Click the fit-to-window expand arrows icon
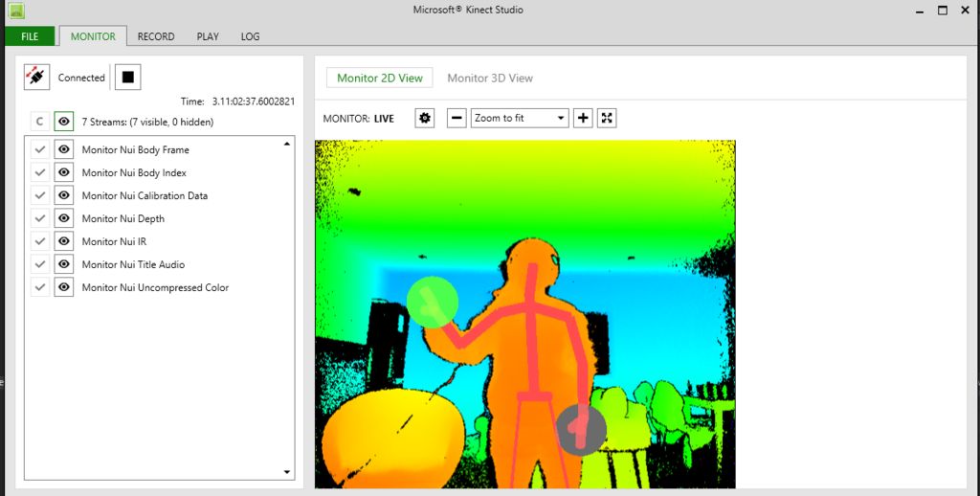The width and height of the screenshot is (980, 496). (607, 118)
